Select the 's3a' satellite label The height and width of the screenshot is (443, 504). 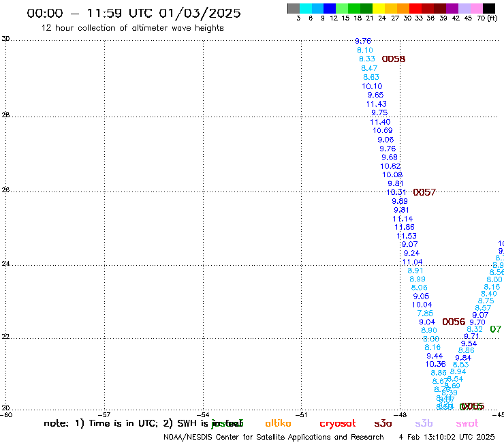(x=383, y=423)
